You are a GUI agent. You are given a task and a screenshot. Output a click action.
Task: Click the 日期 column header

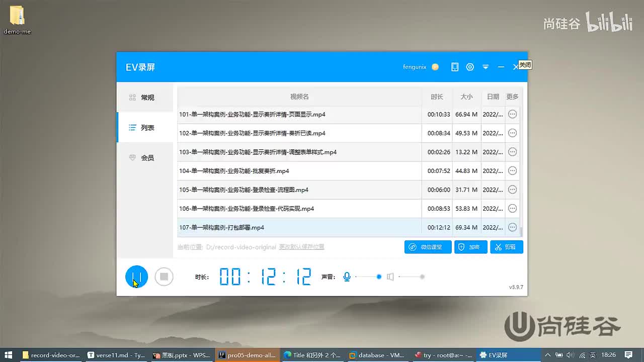coord(493,97)
